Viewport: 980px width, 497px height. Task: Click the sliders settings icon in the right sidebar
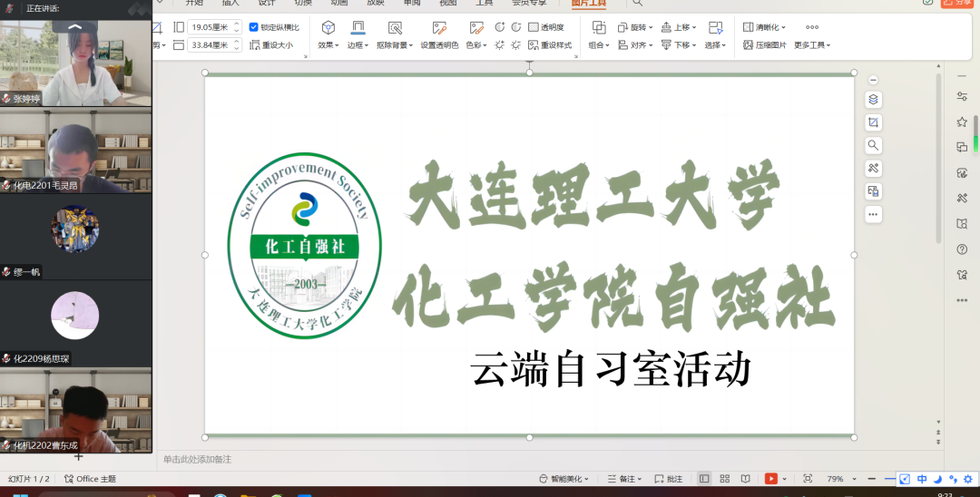962,96
